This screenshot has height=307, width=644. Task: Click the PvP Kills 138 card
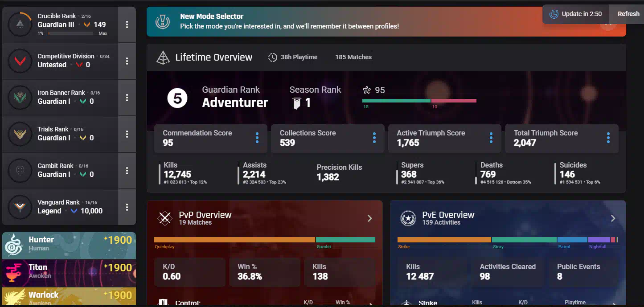tap(340, 272)
